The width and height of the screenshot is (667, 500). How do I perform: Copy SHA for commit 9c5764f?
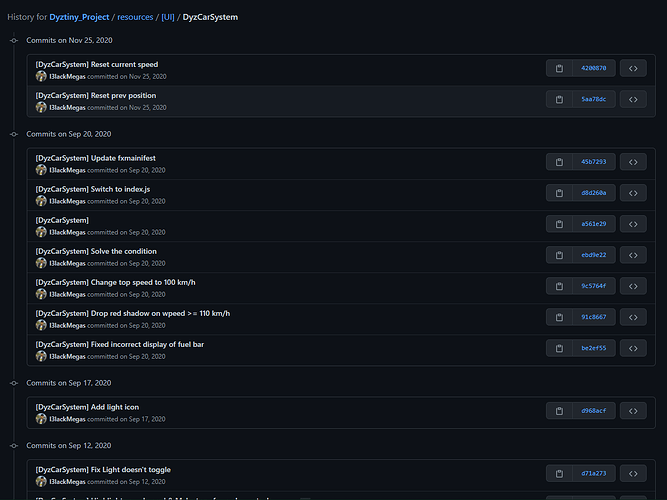[559, 286]
